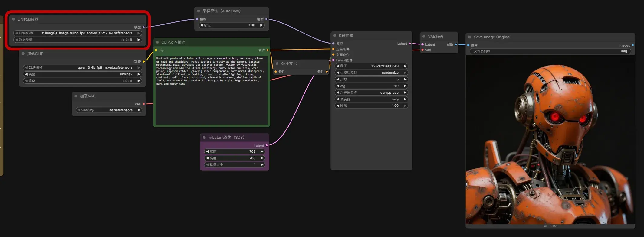This screenshot has height=237, width=644.
Task: Click the prompt text area in CLIP文本编码
Action: coord(212,90)
